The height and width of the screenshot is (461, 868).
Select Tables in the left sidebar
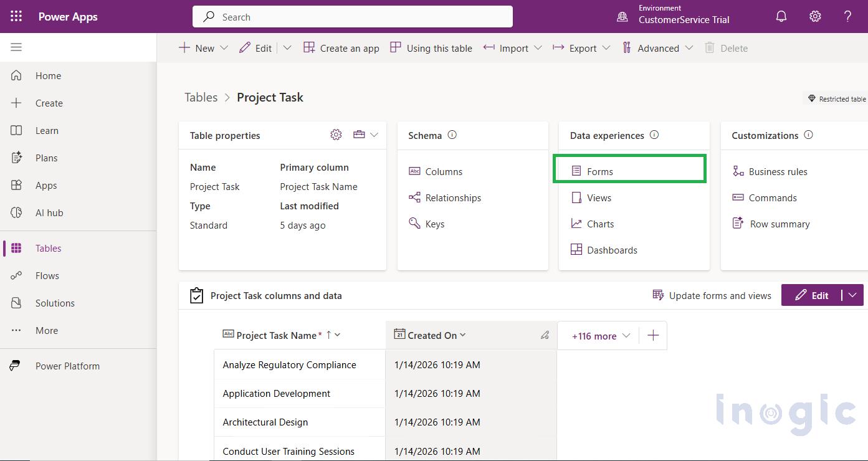click(x=49, y=248)
